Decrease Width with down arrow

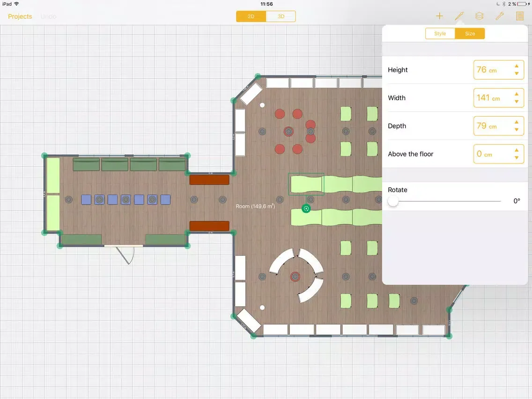click(517, 102)
